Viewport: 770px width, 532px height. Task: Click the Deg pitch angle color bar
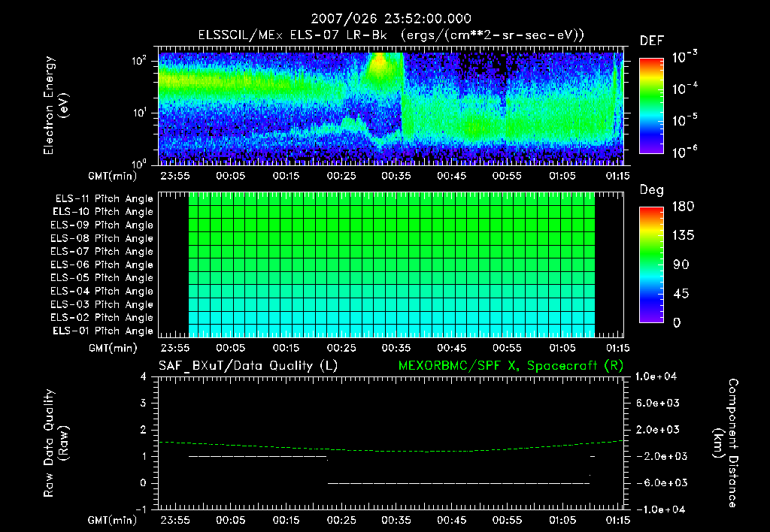651,264
